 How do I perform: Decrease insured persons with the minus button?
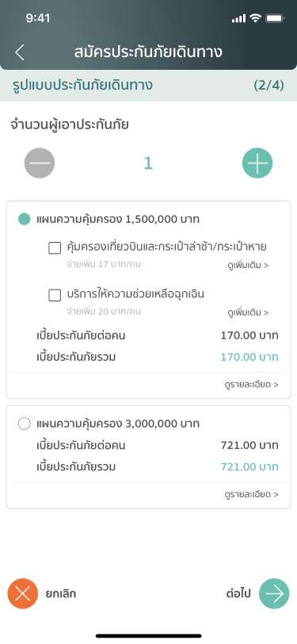[x=40, y=163]
